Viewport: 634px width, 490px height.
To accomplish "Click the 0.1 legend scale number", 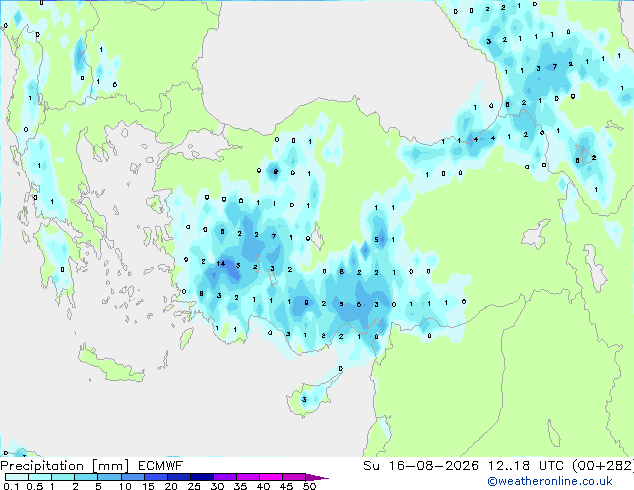I will point(11,486).
